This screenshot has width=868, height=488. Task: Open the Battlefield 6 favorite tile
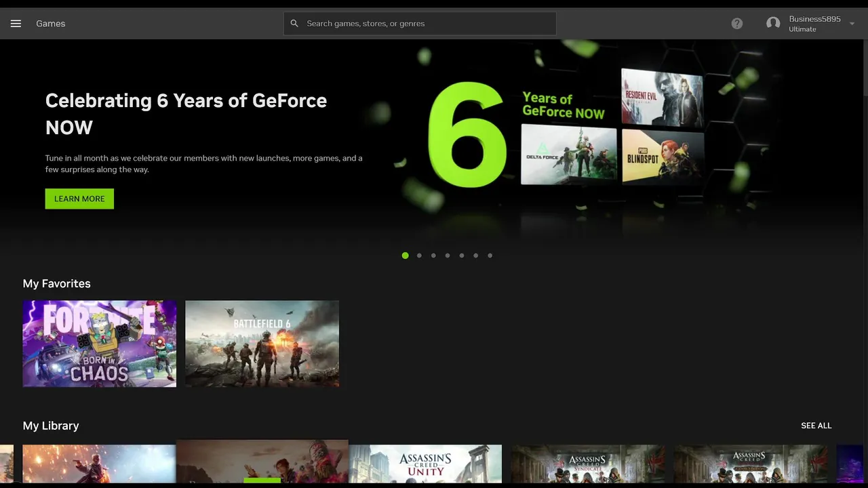(262, 344)
